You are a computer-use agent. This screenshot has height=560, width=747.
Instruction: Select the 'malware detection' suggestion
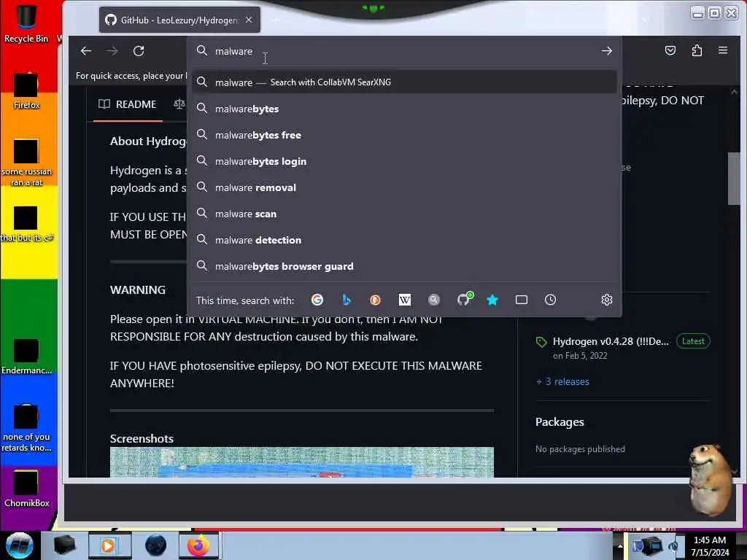coord(404,240)
